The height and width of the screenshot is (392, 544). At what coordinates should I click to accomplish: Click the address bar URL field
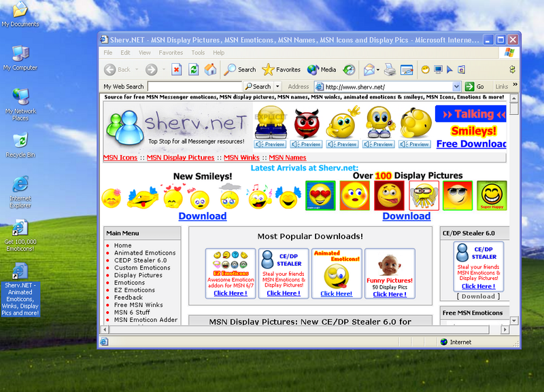click(x=384, y=87)
